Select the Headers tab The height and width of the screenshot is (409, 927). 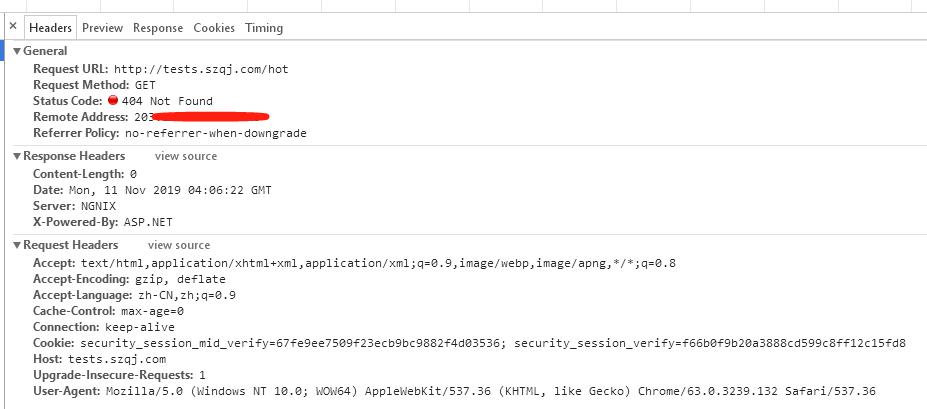50,28
